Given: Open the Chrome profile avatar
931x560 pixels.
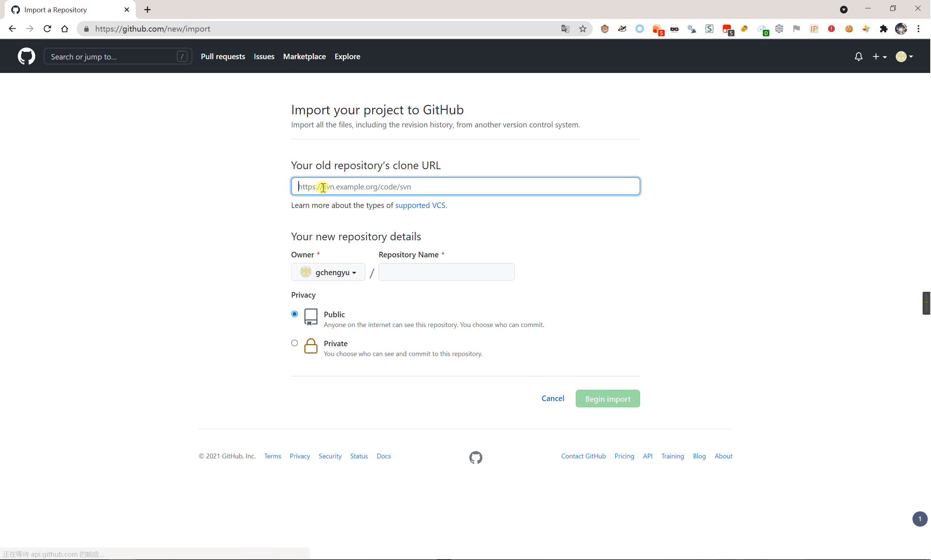Looking at the screenshot, I should point(901,29).
